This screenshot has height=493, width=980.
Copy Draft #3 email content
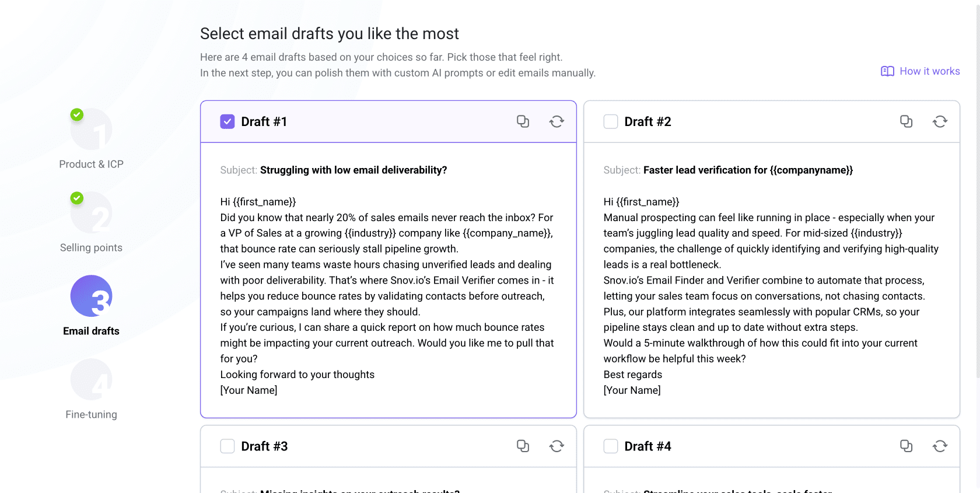523,446
